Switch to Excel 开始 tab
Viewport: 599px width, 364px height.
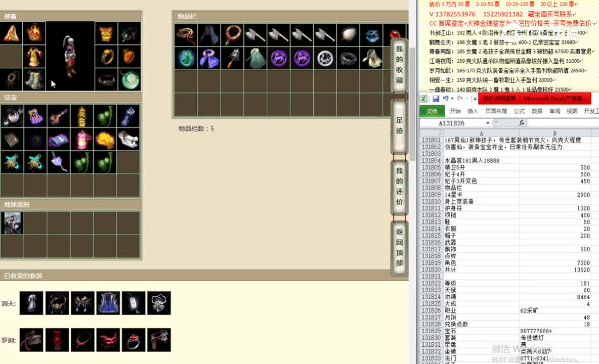pos(455,111)
